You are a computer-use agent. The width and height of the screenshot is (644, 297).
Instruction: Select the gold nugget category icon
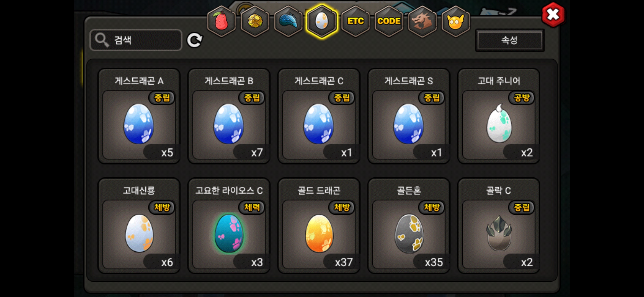(255, 21)
